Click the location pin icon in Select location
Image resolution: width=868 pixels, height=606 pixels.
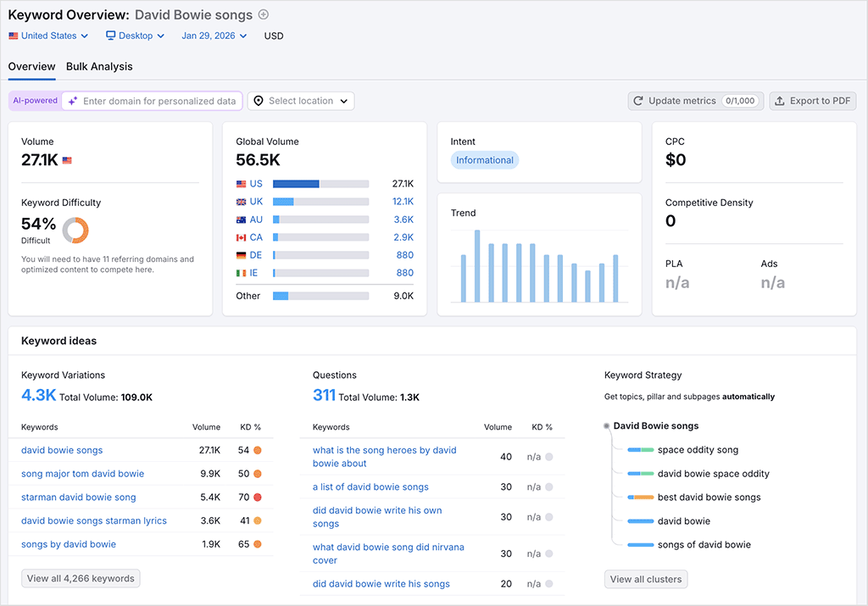pos(259,100)
